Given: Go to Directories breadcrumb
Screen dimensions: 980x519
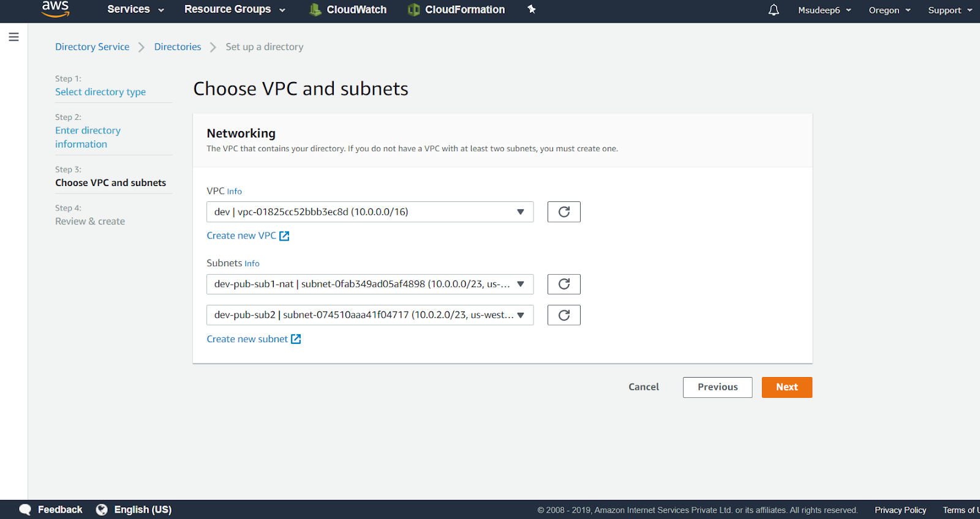Looking at the screenshot, I should tap(178, 47).
